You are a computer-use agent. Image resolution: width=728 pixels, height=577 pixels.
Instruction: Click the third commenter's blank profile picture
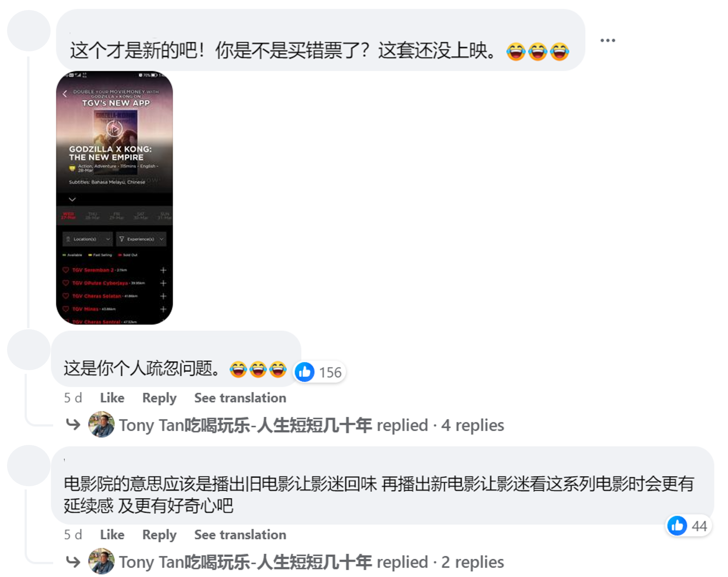pyautogui.click(x=29, y=465)
